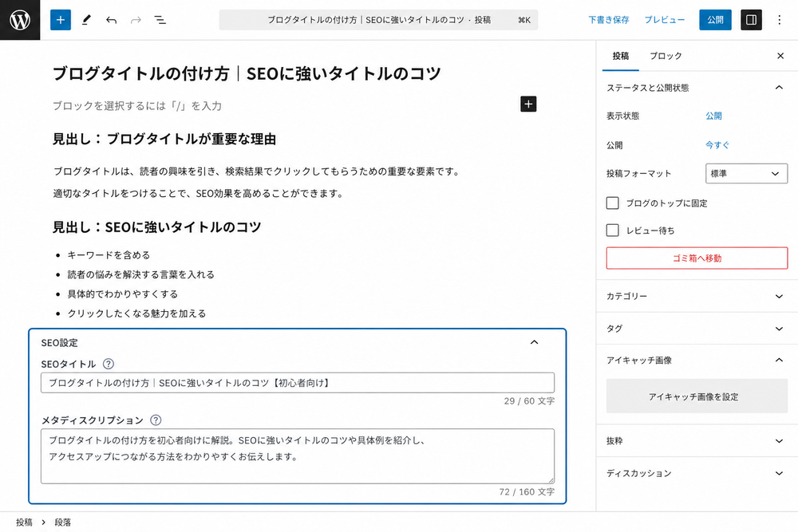Image resolution: width=798 pixels, height=532 pixels.
Task: Switch to the ブロック tab
Action: click(x=666, y=56)
